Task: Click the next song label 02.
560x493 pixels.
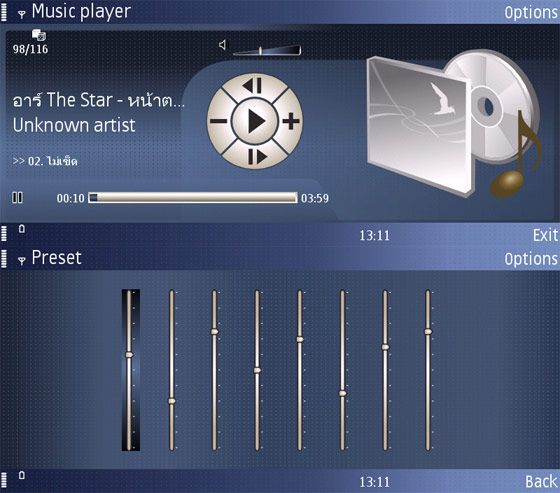Action: pos(45,161)
